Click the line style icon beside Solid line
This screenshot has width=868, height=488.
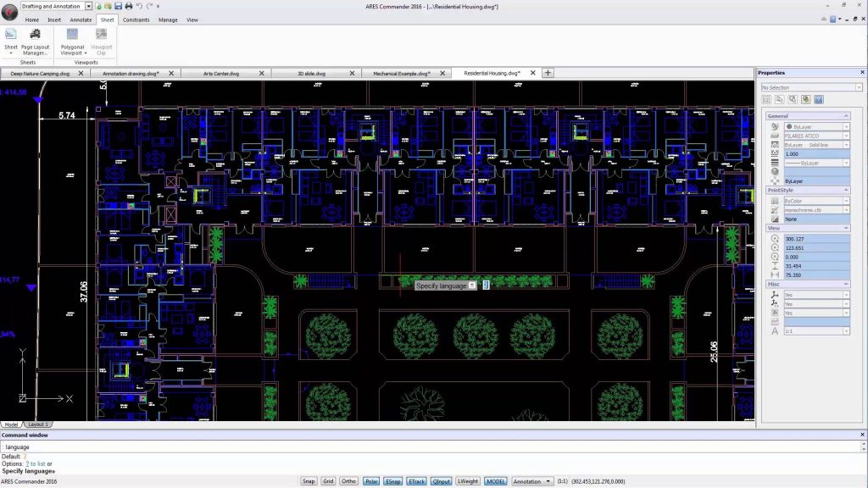(x=775, y=145)
